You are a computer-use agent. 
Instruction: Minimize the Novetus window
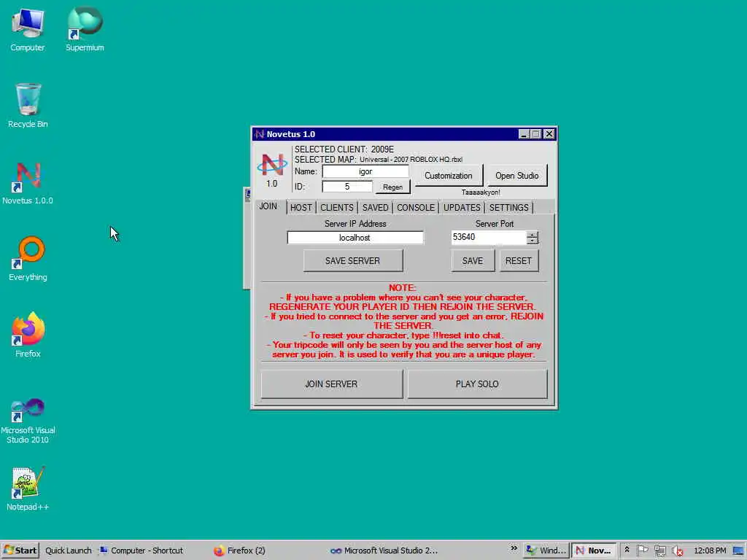click(524, 134)
